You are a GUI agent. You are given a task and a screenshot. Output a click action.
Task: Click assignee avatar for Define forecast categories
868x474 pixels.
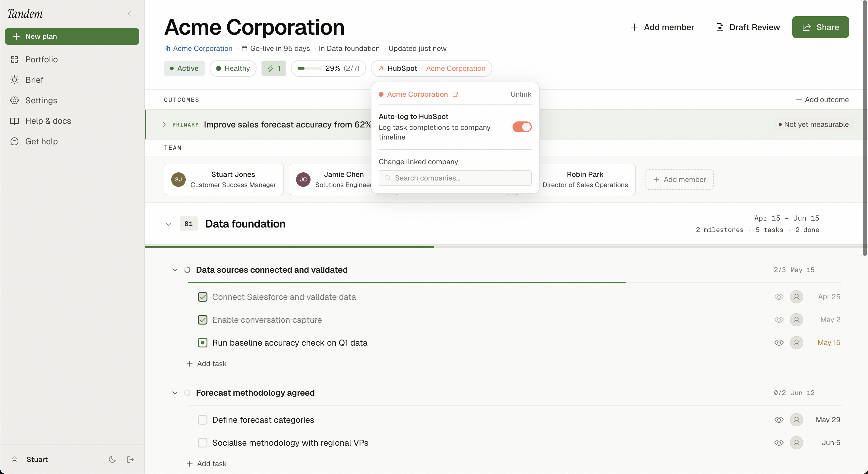point(796,420)
